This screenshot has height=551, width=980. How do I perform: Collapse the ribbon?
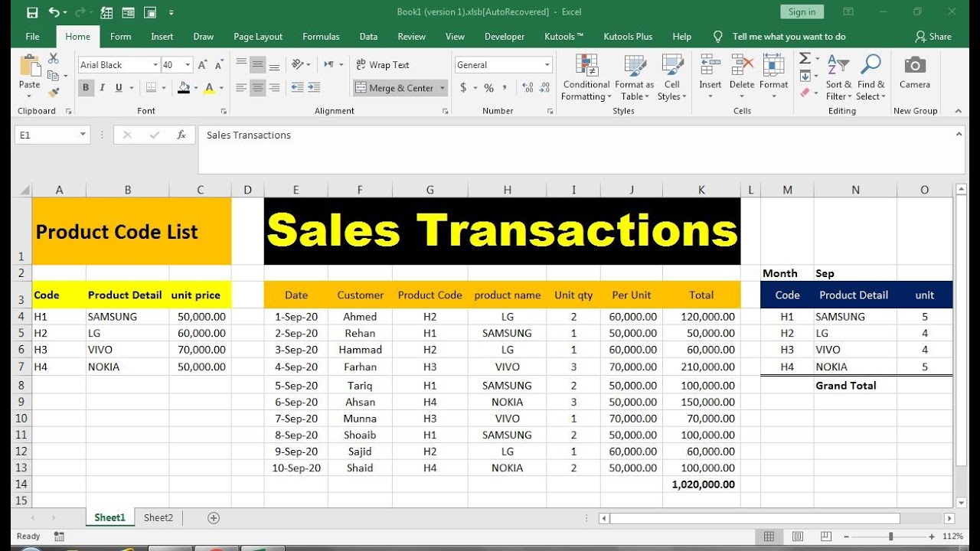click(959, 111)
